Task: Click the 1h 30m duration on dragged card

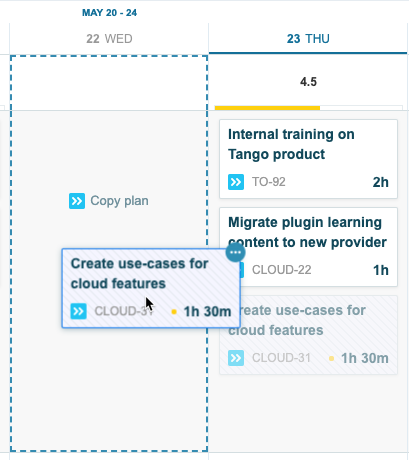Action: [x=207, y=312]
